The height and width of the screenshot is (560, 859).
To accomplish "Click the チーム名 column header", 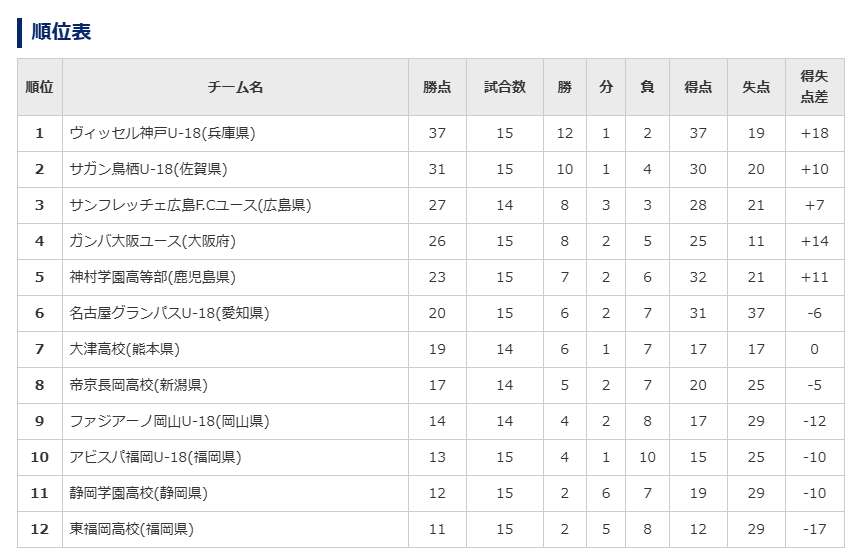I will pos(235,87).
